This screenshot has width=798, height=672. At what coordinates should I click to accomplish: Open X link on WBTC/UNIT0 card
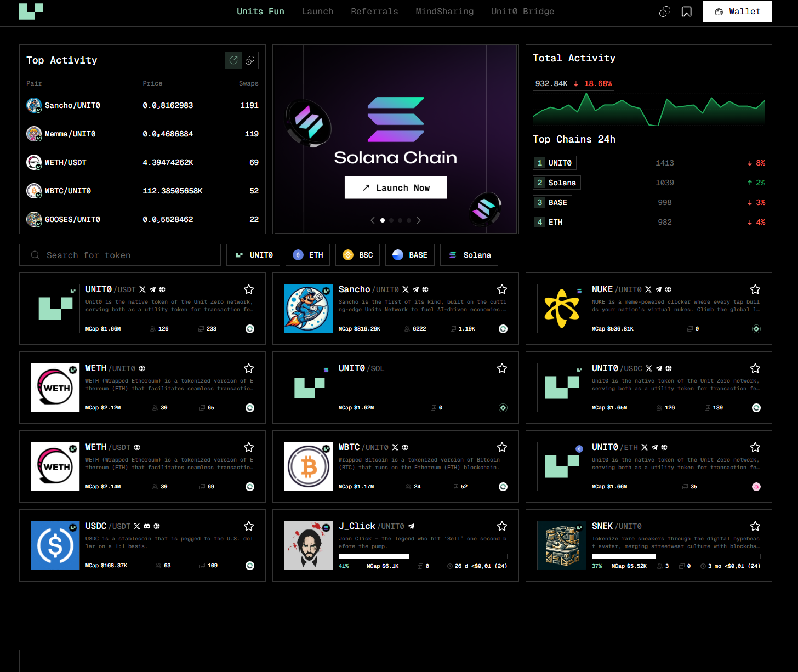pos(395,447)
